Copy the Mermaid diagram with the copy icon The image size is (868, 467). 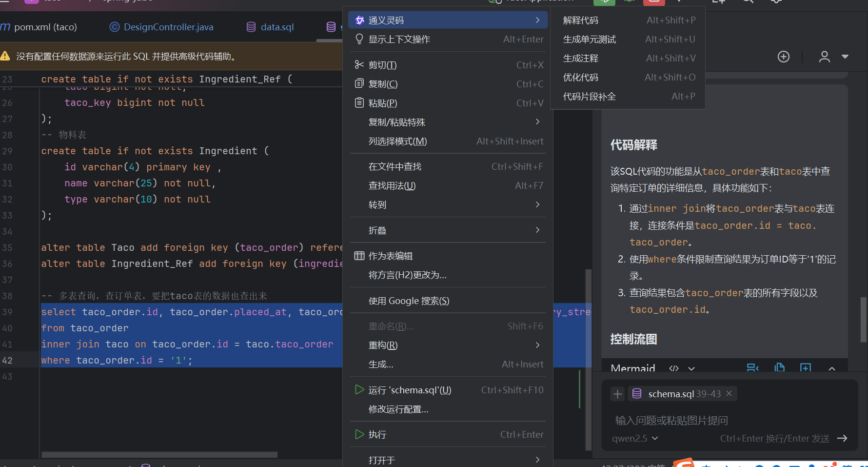click(779, 368)
